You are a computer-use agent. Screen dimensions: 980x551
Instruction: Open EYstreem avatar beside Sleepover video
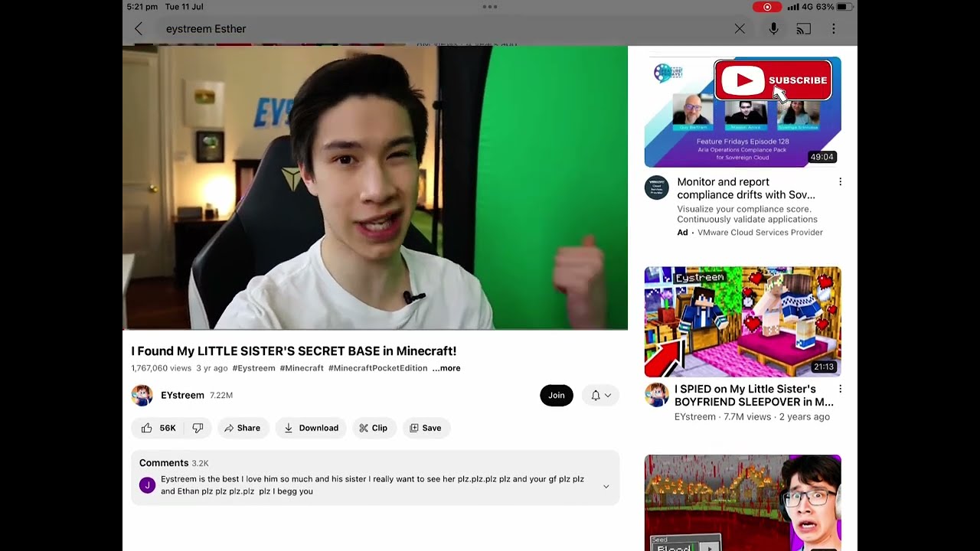point(656,395)
